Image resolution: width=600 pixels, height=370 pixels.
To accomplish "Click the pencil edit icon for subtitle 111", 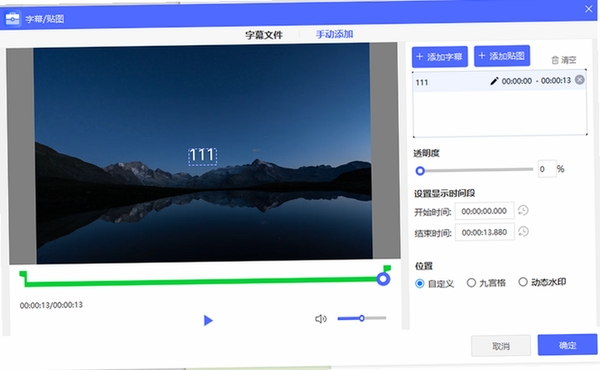I will coord(494,81).
